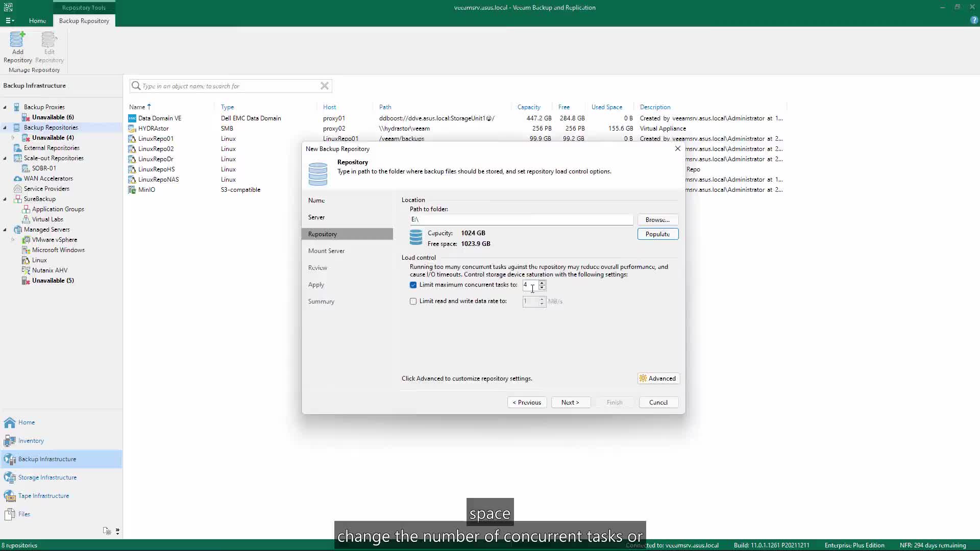Click the Nutanix AHV tree icon

click(x=26, y=270)
